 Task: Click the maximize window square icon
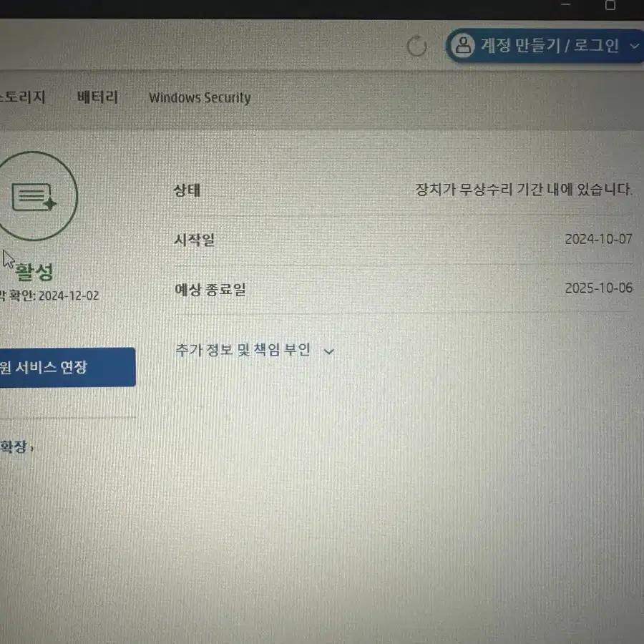point(610,5)
